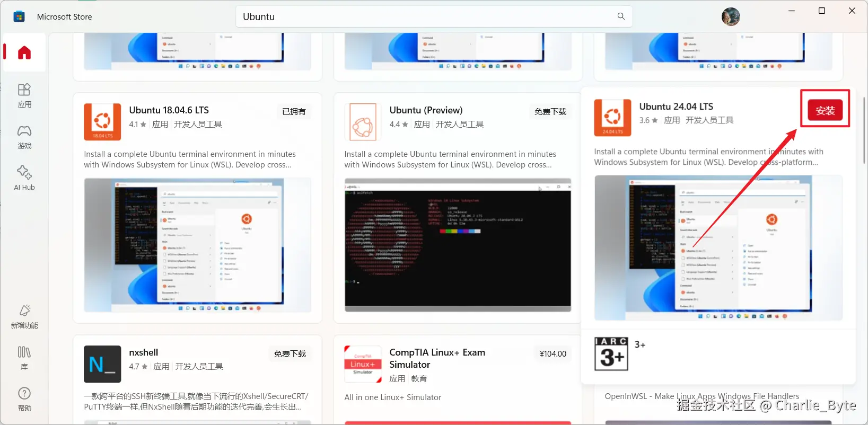
Task: Open the Ubuntu (Preview) title
Action: pyautogui.click(x=426, y=110)
